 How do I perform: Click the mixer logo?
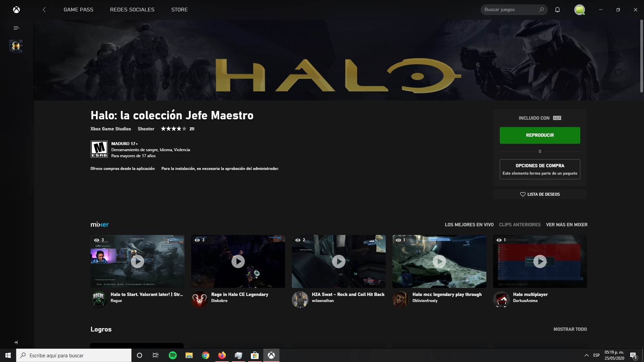[100, 225]
